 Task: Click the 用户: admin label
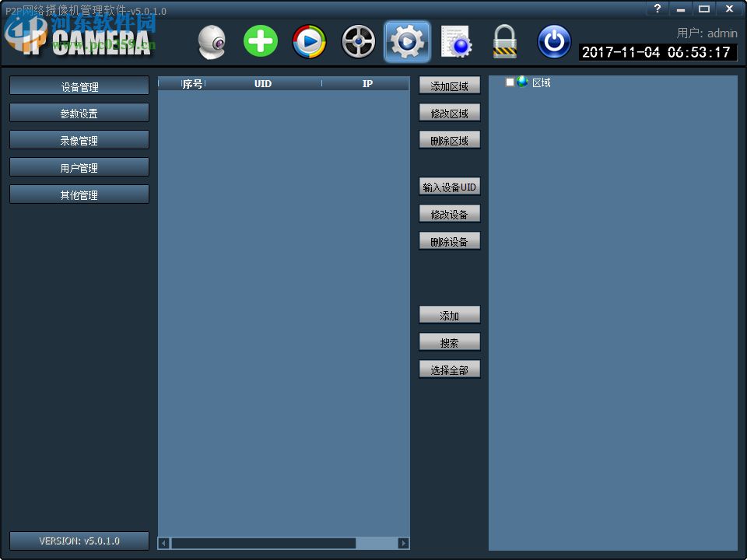pyautogui.click(x=707, y=33)
